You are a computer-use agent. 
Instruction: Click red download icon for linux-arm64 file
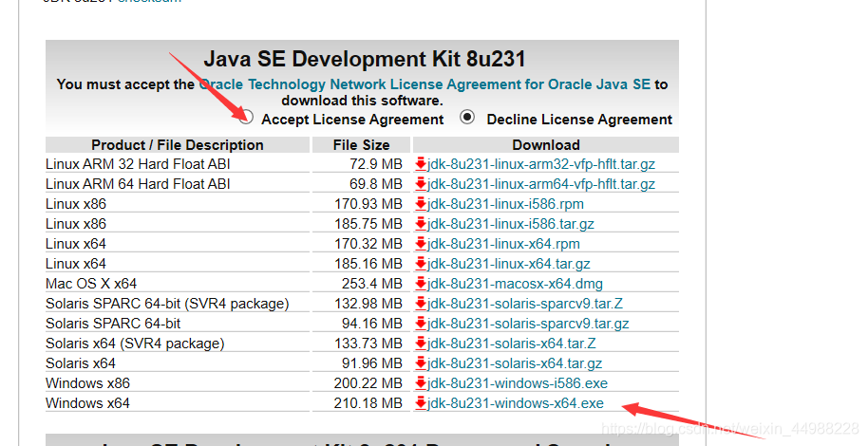tap(421, 184)
